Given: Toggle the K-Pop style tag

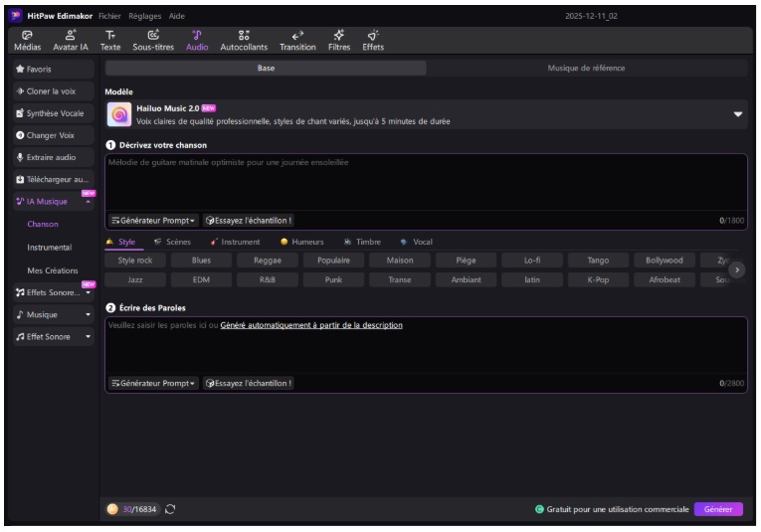Looking at the screenshot, I should coord(598,279).
